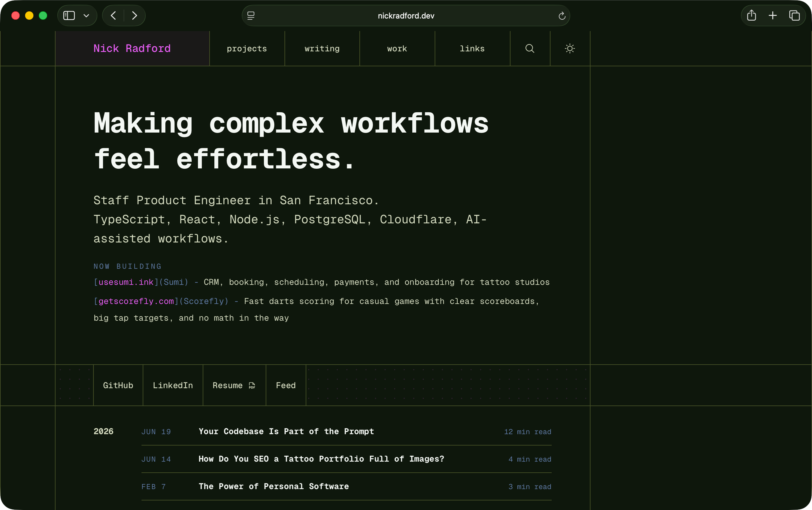Open the links nav item
Viewport: 812px width, 510px height.
pos(472,49)
